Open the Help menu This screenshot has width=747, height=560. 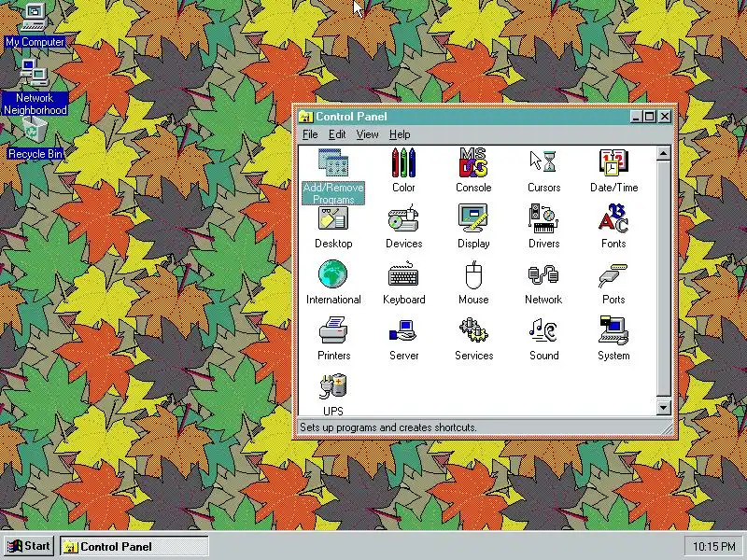click(x=400, y=134)
